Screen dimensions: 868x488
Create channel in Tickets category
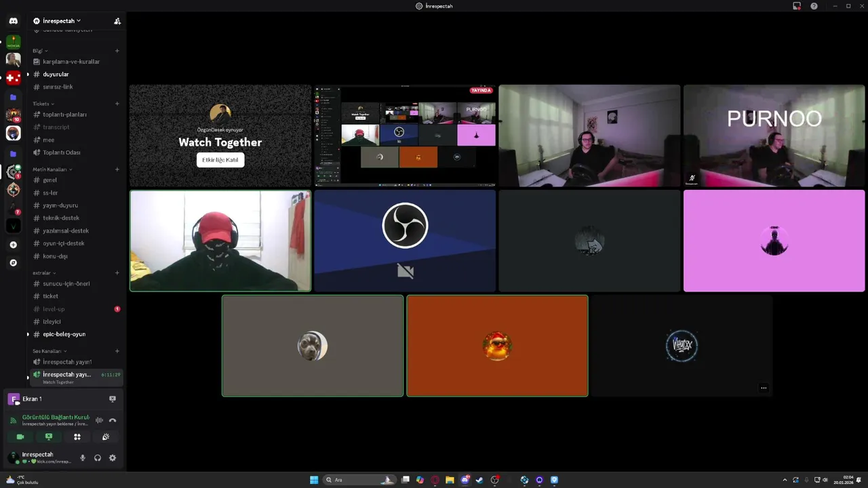click(x=117, y=104)
